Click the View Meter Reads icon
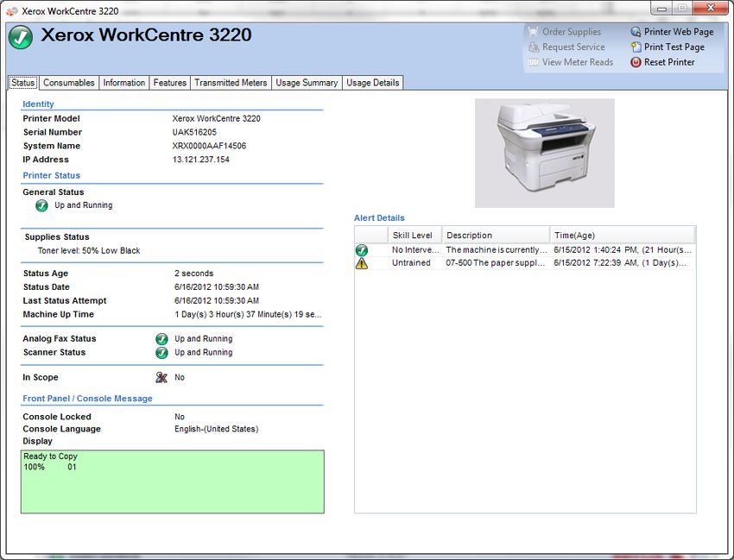 (533, 62)
